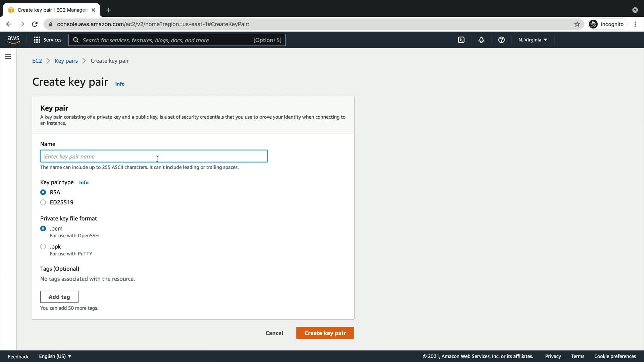644x362 pixels.
Task: Open the Services grid menu
Action: coord(47,40)
